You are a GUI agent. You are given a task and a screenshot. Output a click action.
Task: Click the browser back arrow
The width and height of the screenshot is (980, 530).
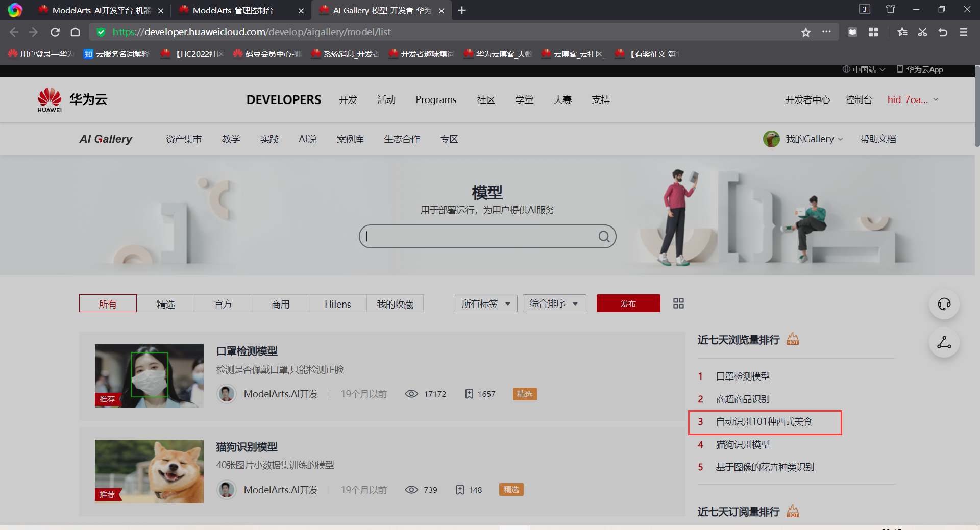pos(14,32)
